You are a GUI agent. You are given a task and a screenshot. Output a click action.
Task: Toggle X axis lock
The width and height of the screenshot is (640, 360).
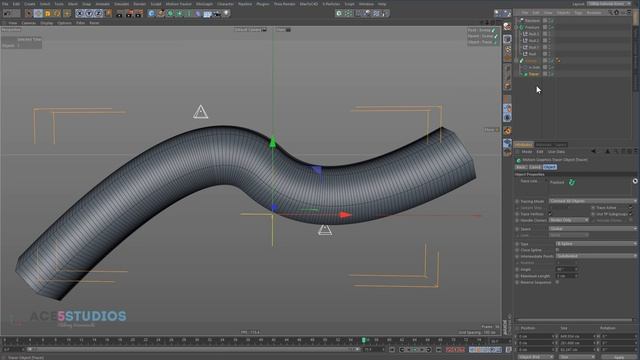click(x=80, y=13)
